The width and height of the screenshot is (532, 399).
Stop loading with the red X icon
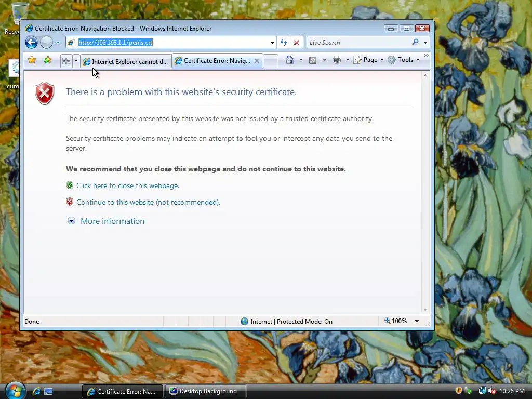[x=297, y=43]
